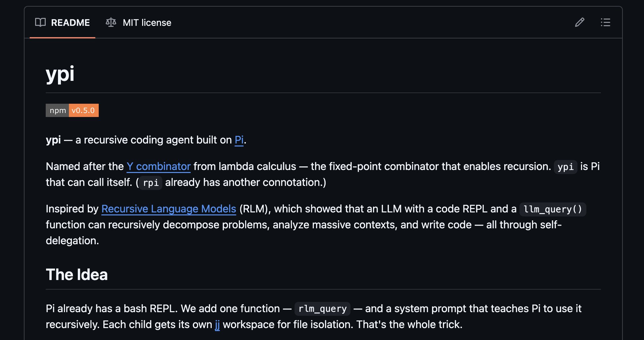Follow the Pi hyperlink

click(x=239, y=140)
